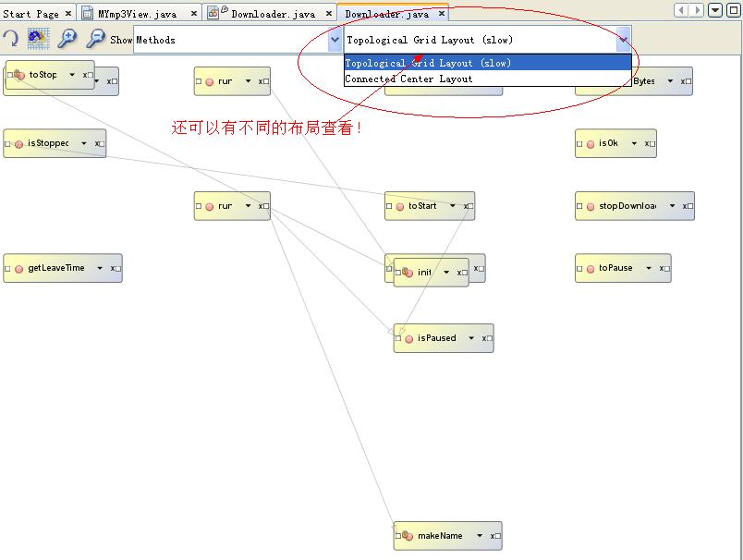743x560 pixels.
Task: Expand the dropdown arrow on isOk node
Action: pyautogui.click(x=634, y=143)
